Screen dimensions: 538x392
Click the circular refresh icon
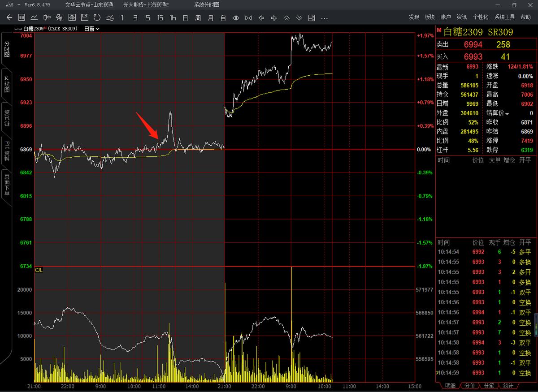pyautogui.click(x=97, y=18)
